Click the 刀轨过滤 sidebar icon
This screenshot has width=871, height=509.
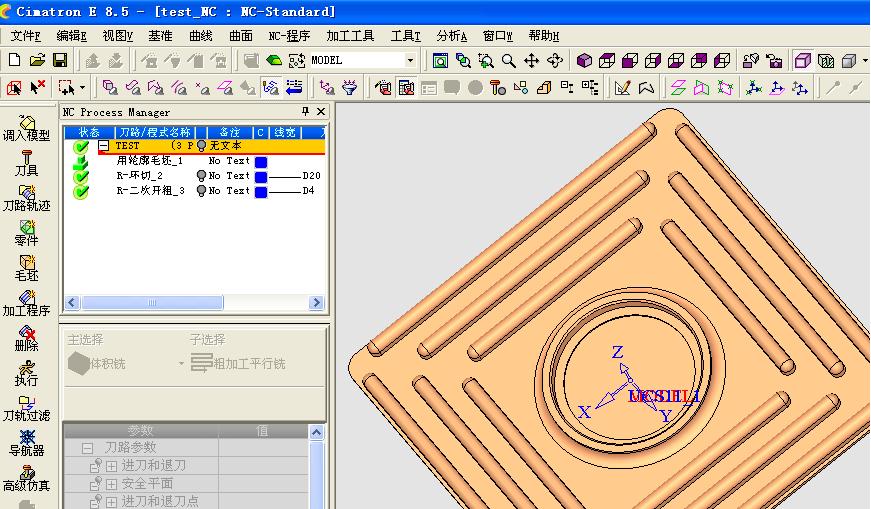(26, 409)
